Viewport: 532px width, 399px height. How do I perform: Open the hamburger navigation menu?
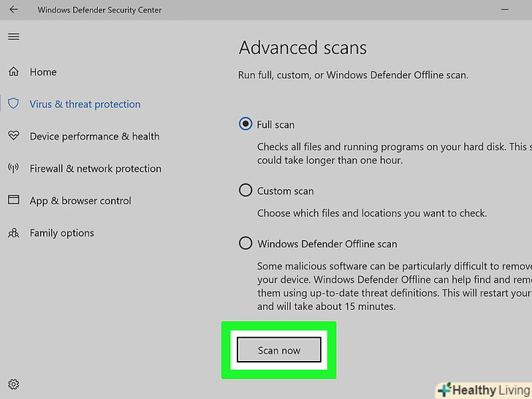point(14,37)
